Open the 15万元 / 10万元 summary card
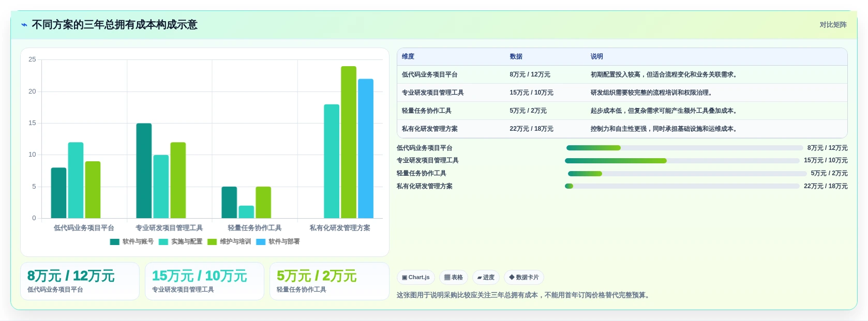The width and height of the screenshot is (868, 321). (204, 281)
